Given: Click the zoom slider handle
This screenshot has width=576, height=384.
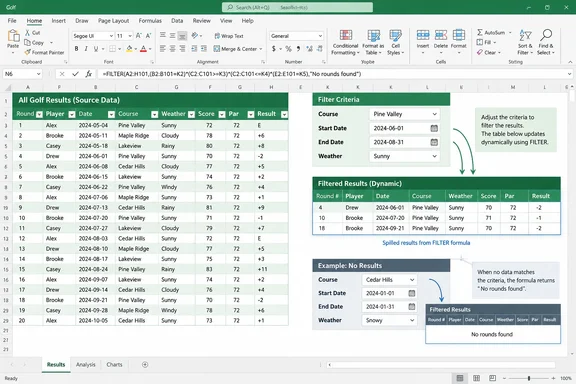Looking at the screenshot, I should pos(529,378).
